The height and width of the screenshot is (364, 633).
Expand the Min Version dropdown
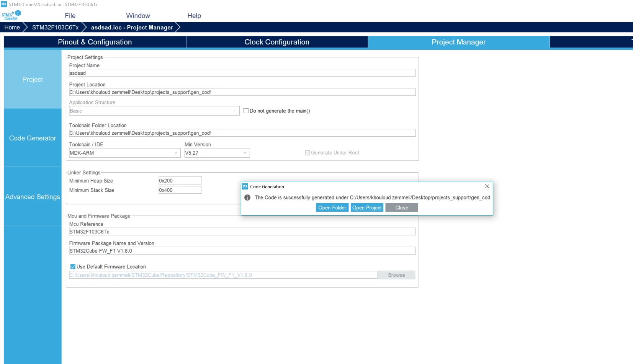pyautogui.click(x=217, y=153)
